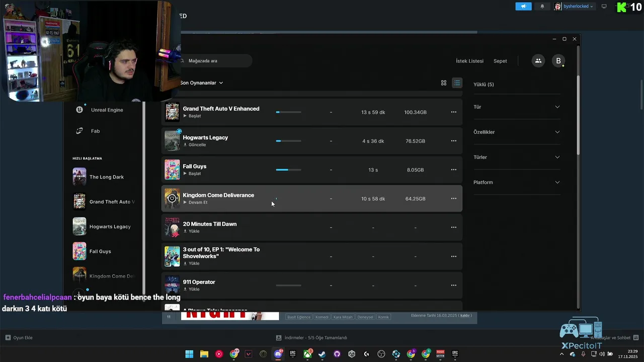Open options menu for Kingdom Come Deliverance
Viewport: 644px width, 362px height.
point(453,199)
